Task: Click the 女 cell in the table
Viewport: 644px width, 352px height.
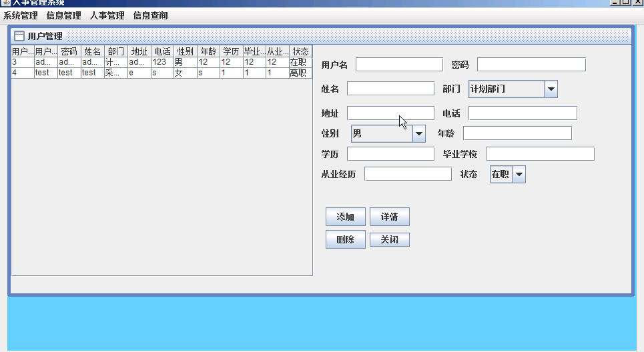Action: click(x=186, y=73)
